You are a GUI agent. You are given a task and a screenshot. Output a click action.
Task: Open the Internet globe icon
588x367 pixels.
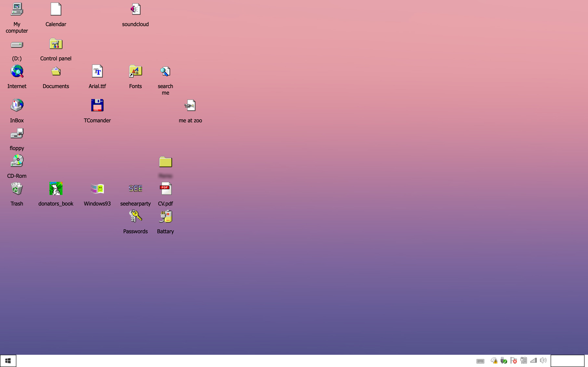click(x=17, y=71)
